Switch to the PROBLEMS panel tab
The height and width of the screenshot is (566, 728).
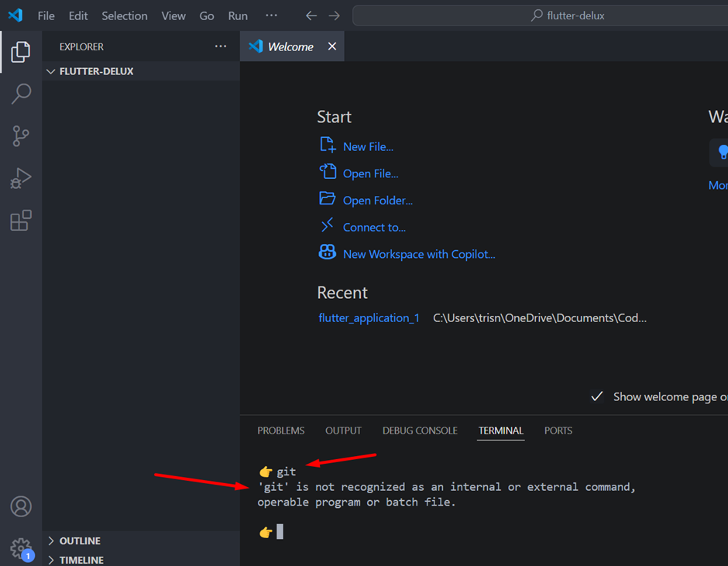281,431
